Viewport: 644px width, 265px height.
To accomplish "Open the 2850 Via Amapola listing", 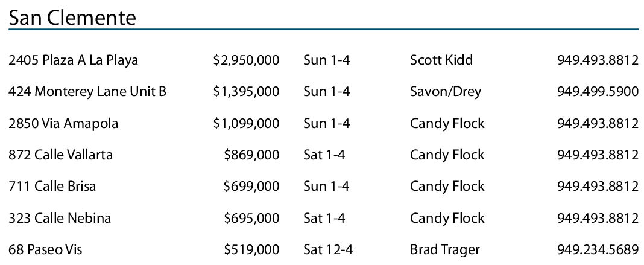I will coord(63,124).
